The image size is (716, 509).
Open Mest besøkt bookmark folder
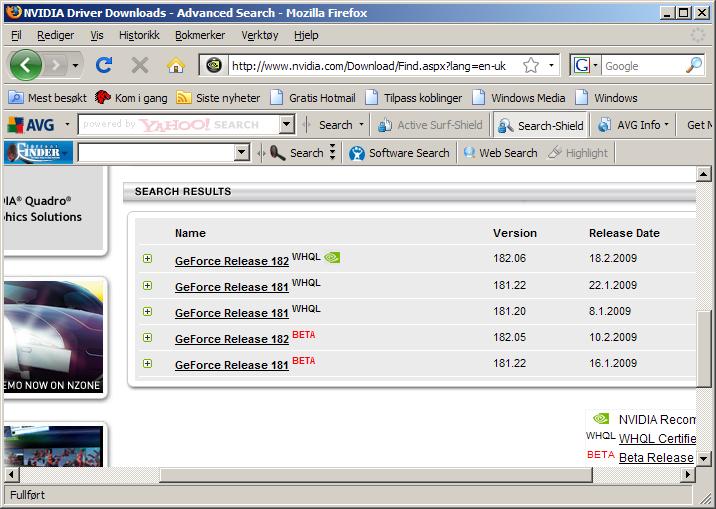point(47,98)
